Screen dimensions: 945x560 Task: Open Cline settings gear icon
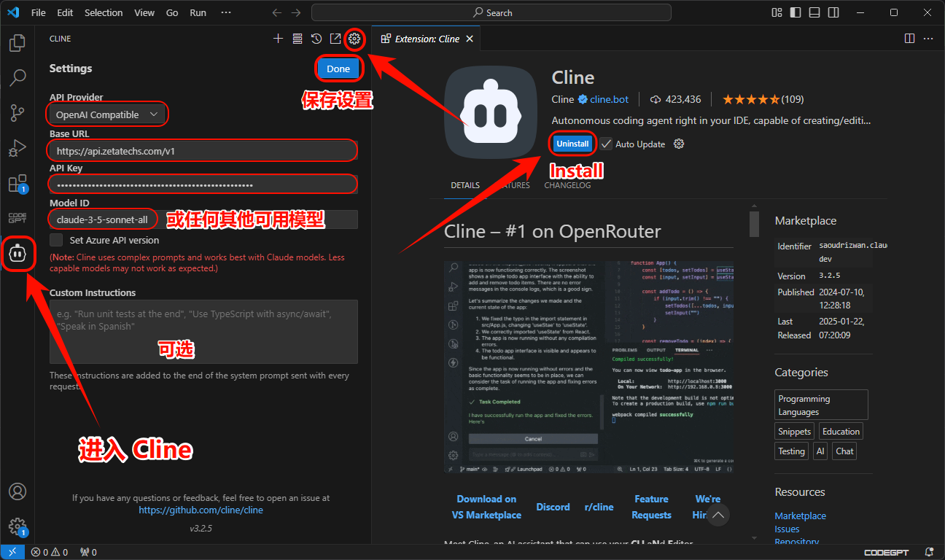354,39
